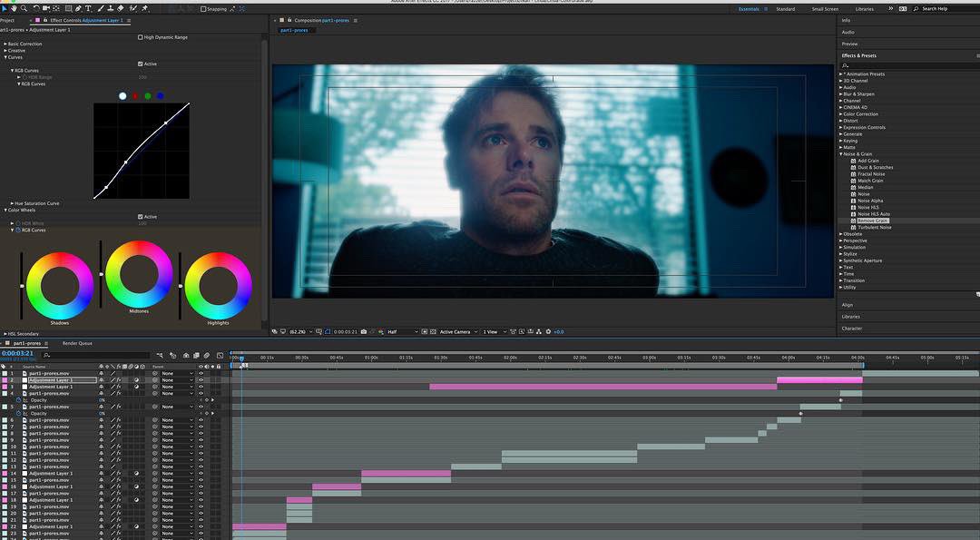The height and width of the screenshot is (540, 980).
Task: Select the Brush tool
Action: pos(101,8)
